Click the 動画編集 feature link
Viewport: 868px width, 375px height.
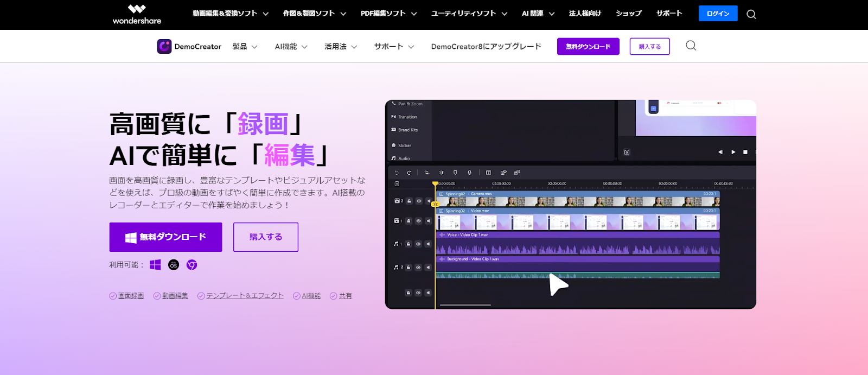click(x=175, y=296)
